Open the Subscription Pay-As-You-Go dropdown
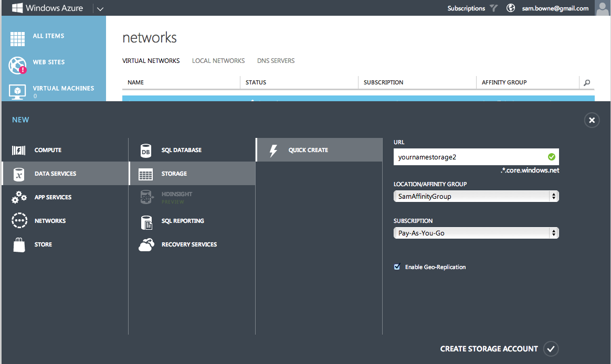611x364 pixels. click(476, 233)
